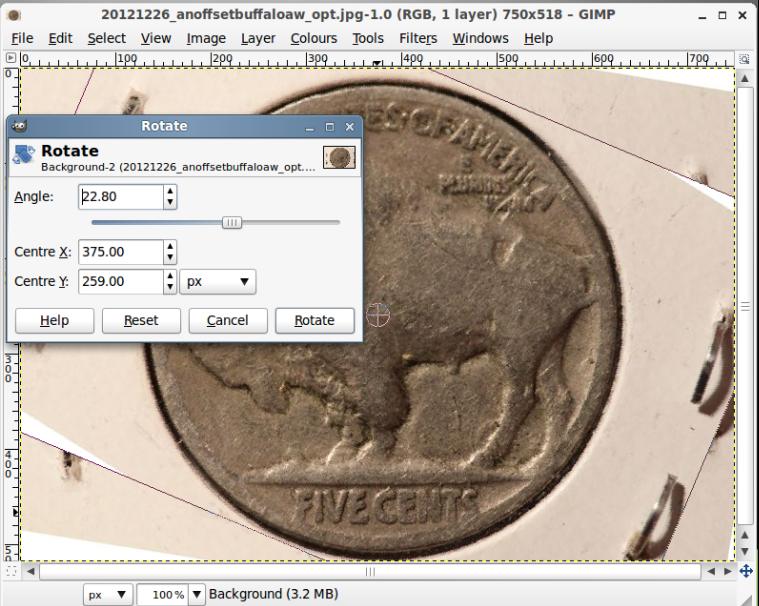Click the rotation centre crosshair on canvas
Screen dimensions: 759x606
[378, 315]
